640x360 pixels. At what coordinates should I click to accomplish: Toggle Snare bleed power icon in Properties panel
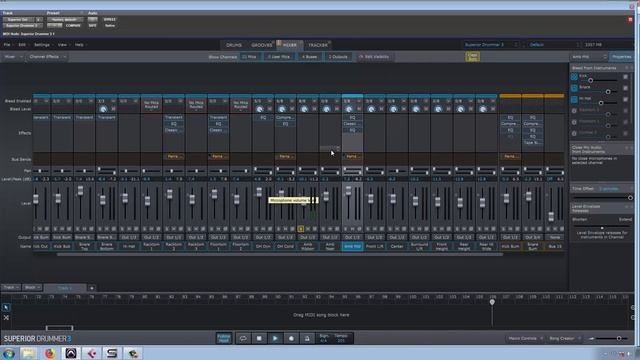(x=574, y=88)
